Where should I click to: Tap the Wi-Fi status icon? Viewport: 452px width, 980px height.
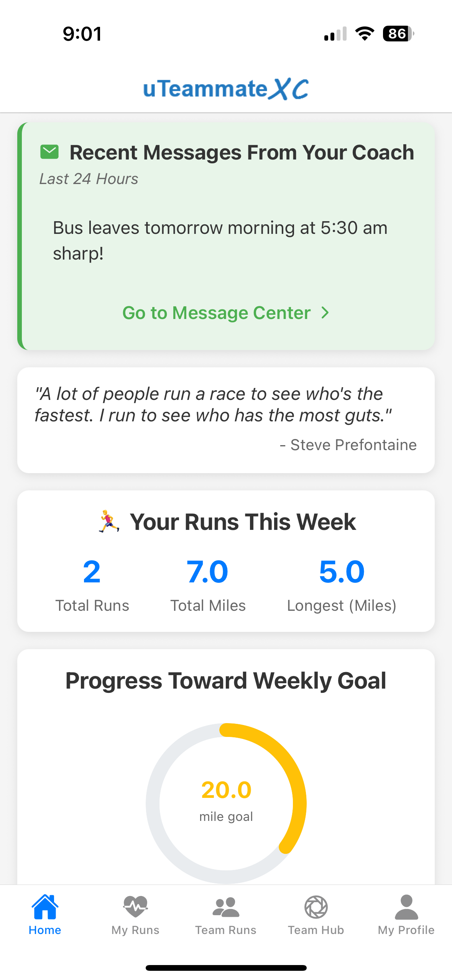(365, 34)
